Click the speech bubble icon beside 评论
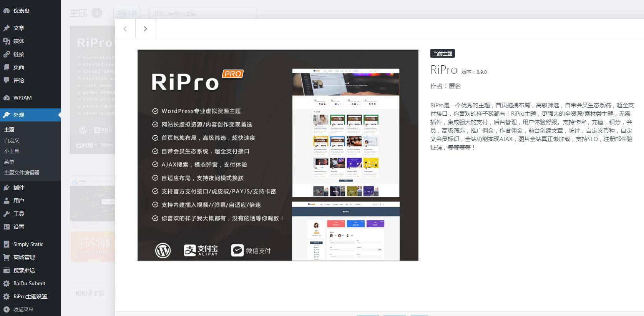The width and height of the screenshot is (644, 316). [7, 80]
